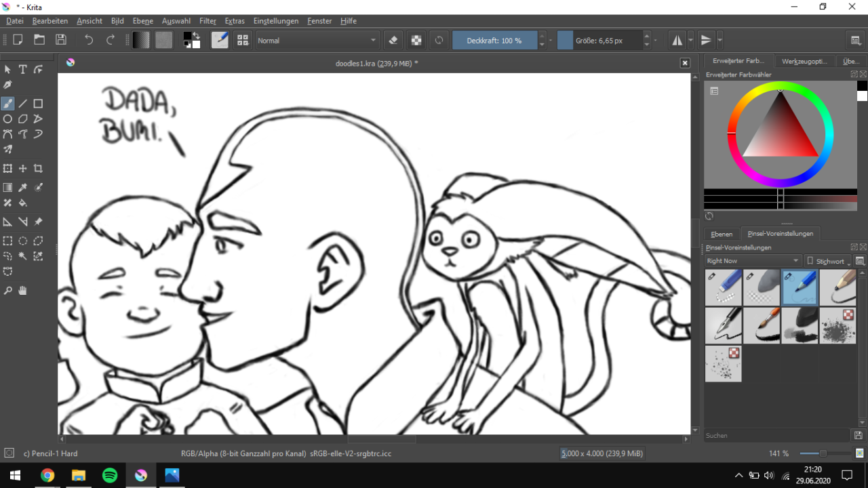Select the Crop tool
The width and height of the screenshot is (868, 488).
click(38, 169)
